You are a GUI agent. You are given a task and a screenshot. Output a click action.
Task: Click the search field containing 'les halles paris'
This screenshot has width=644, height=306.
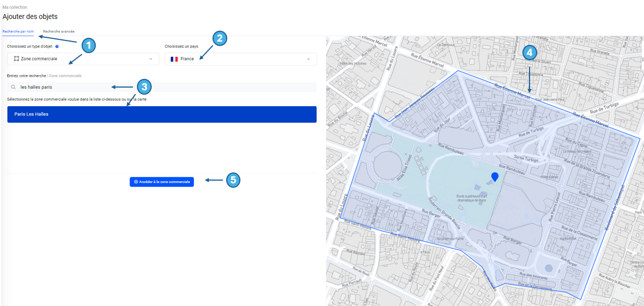pos(164,87)
